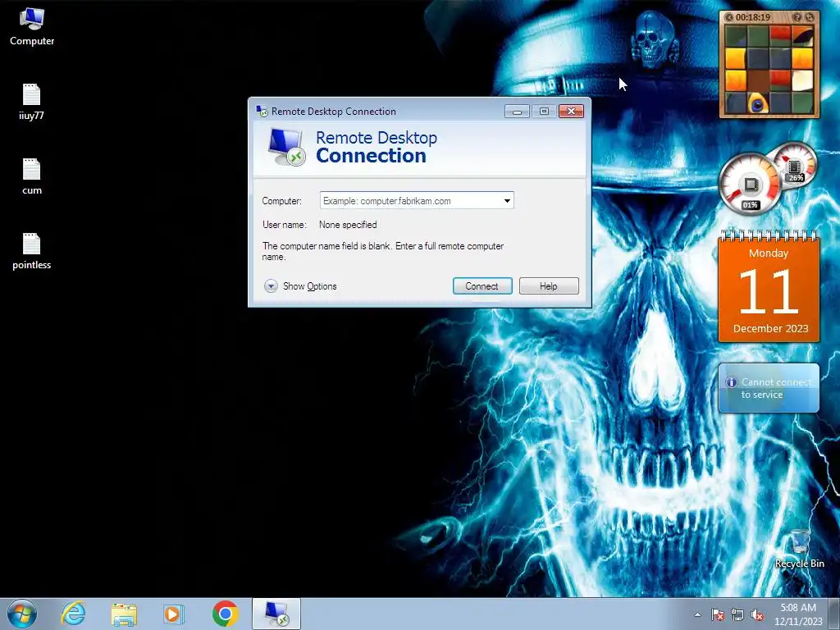Select the Recycle Bin desktop icon
The width and height of the screenshot is (840, 630).
pos(799,549)
